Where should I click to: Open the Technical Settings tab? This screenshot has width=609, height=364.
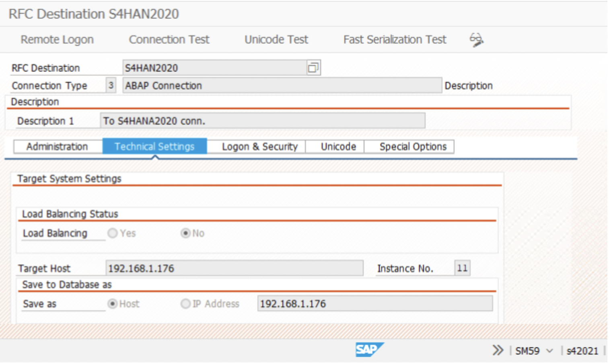[154, 147]
